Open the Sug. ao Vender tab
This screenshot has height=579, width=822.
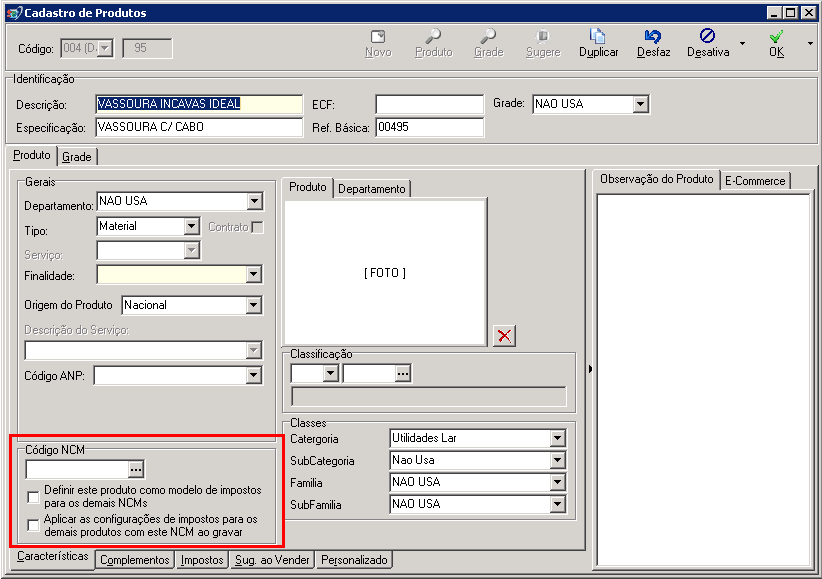272,560
